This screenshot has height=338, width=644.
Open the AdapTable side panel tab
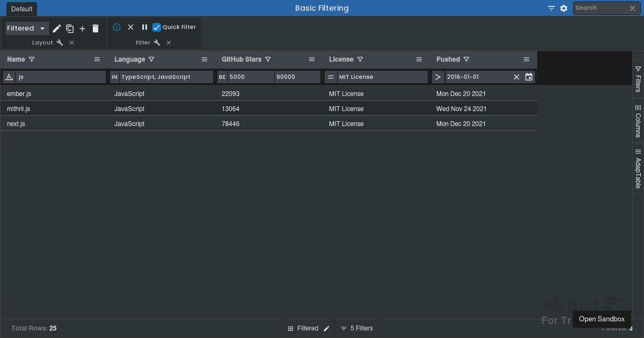pyautogui.click(x=638, y=168)
